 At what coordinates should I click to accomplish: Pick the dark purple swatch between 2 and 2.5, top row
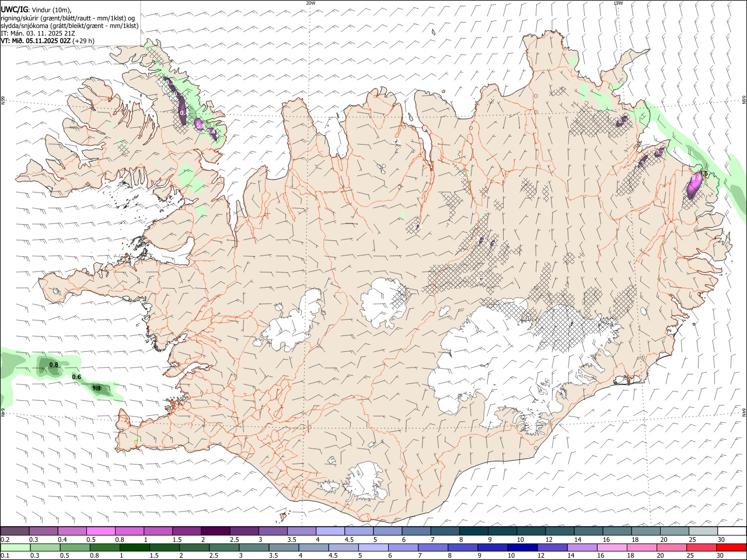(215, 531)
